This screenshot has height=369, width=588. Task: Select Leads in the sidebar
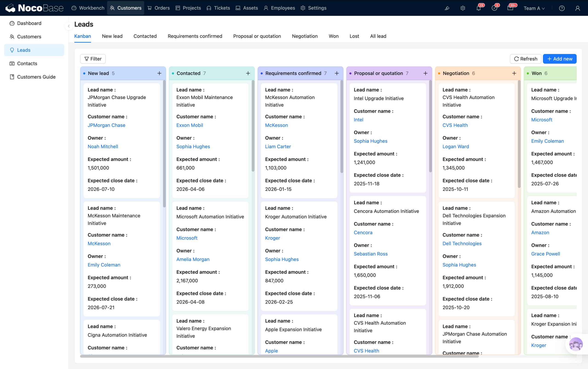pyautogui.click(x=34, y=50)
